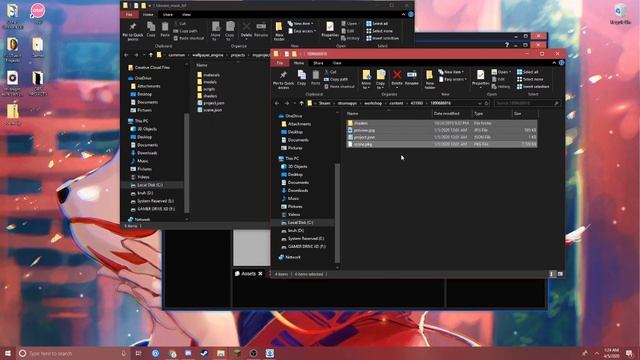Click 'wallpaper_engine' in back window address bar
The image size is (640, 360).
coord(208,55)
